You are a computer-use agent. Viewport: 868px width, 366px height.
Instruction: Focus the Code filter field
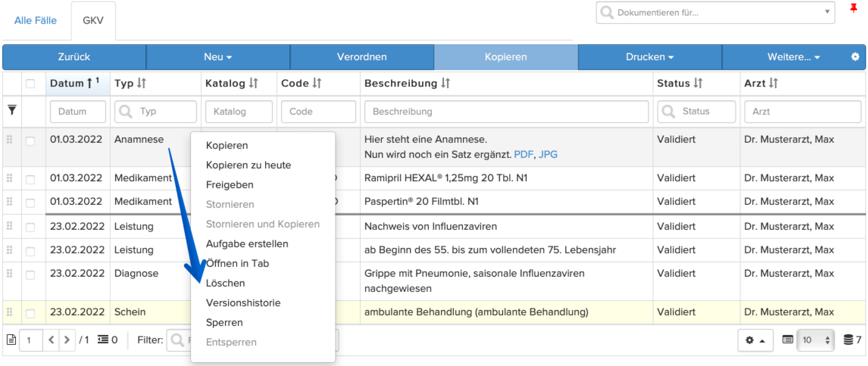pos(318,111)
